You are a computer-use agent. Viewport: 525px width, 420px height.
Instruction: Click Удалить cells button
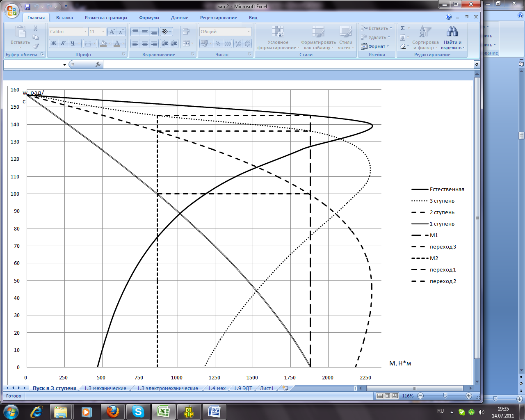(x=376, y=37)
